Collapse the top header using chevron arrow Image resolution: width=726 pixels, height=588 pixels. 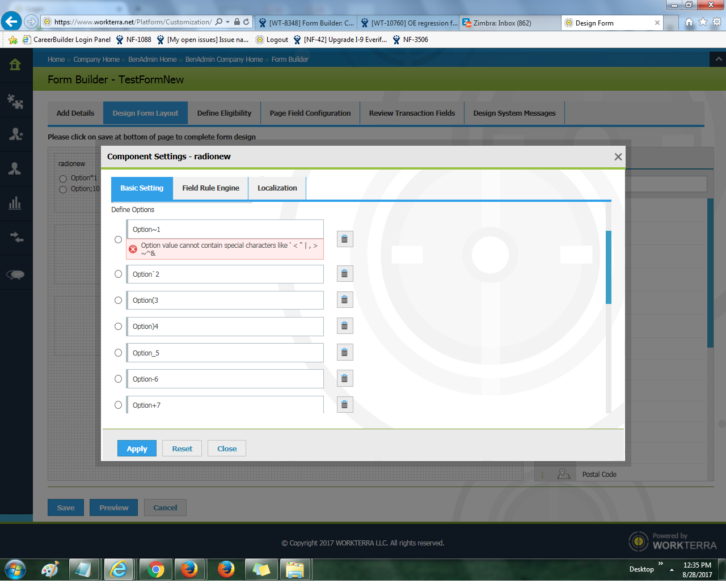coord(718,59)
